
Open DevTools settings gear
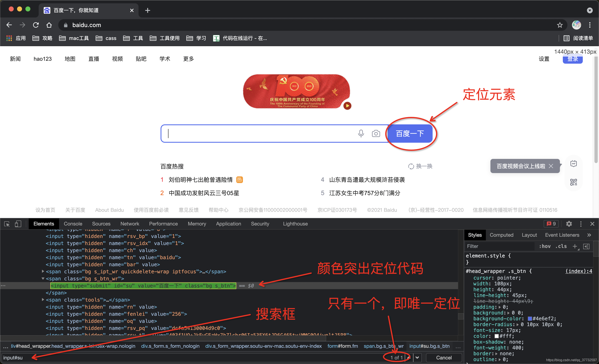(x=569, y=224)
